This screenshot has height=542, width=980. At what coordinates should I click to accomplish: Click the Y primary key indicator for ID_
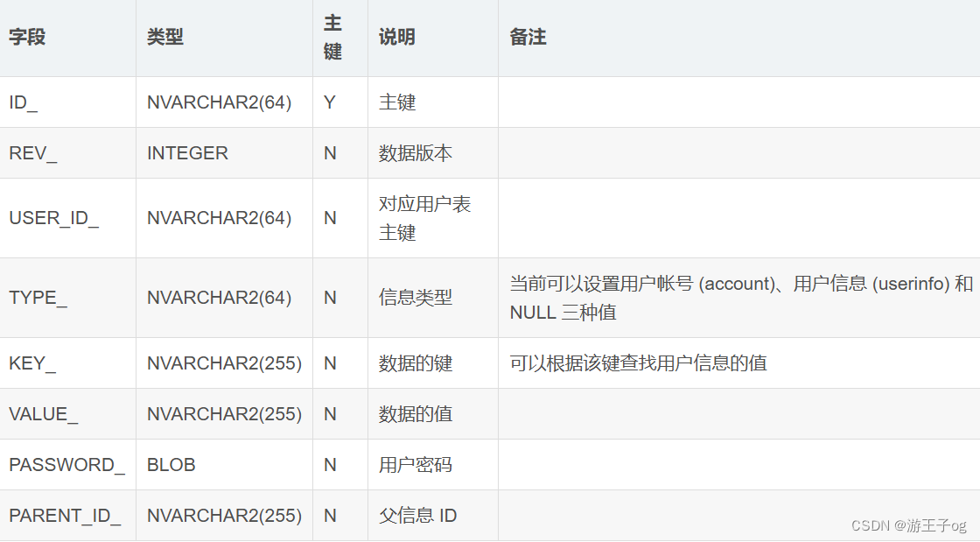coord(329,102)
